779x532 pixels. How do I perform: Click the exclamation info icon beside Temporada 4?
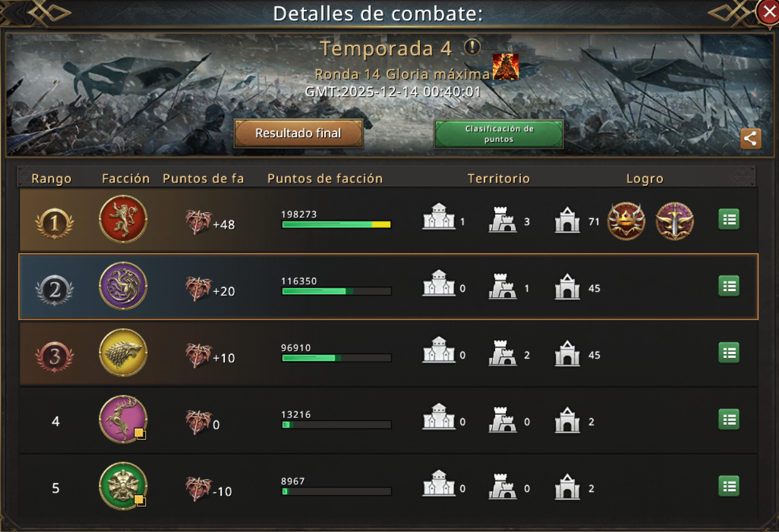pos(472,47)
